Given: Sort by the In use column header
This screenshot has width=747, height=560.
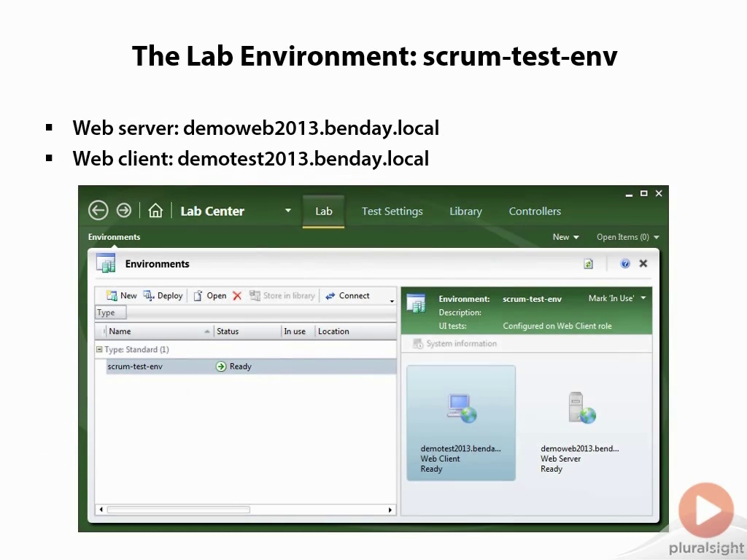Looking at the screenshot, I should pos(298,332).
